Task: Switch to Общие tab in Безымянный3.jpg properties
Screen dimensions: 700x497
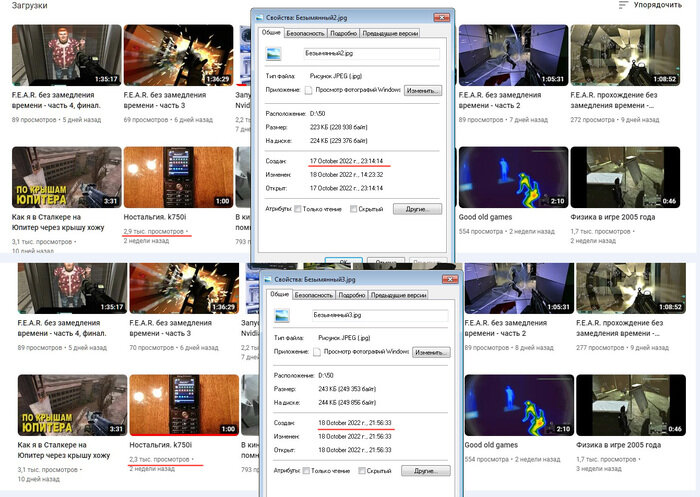Action: point(279,294)
